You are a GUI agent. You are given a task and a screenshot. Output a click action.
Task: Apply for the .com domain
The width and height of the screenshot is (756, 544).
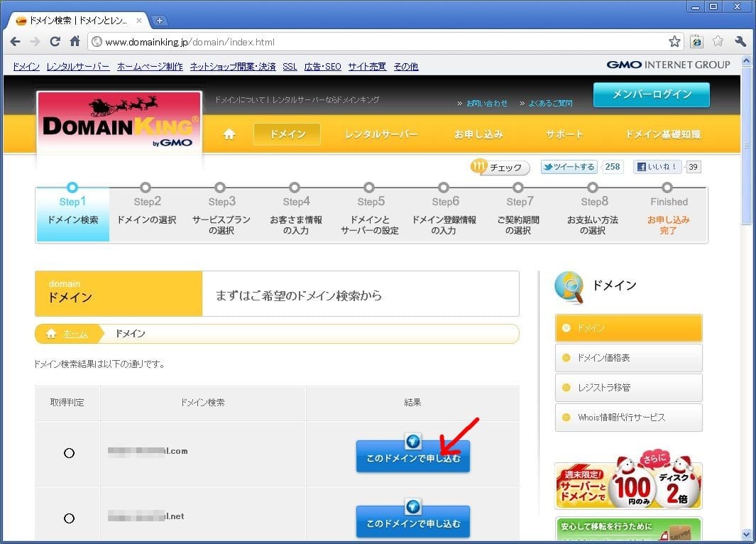point(412,458)
